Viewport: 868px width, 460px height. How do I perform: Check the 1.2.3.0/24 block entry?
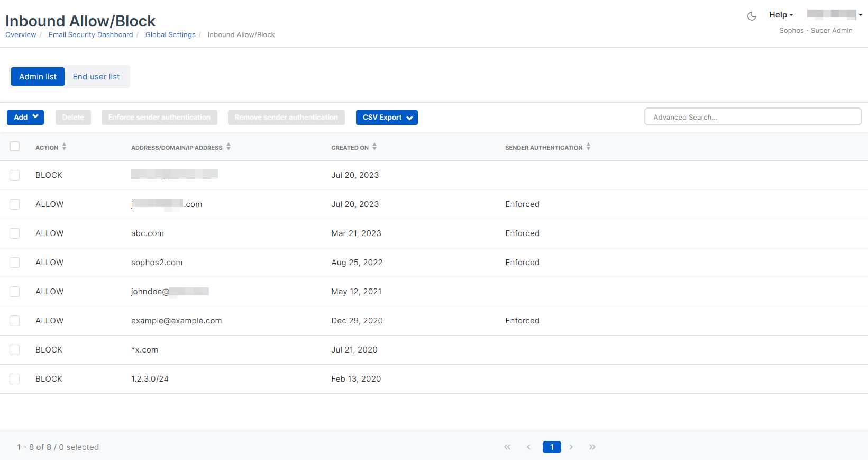pyautogui.click(x=15, y=379)
